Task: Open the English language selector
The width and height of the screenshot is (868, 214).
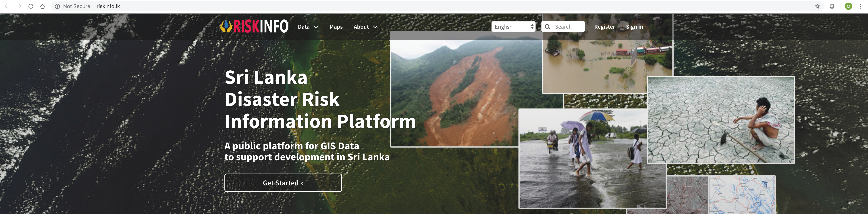Action: click(x=513, y=27)
